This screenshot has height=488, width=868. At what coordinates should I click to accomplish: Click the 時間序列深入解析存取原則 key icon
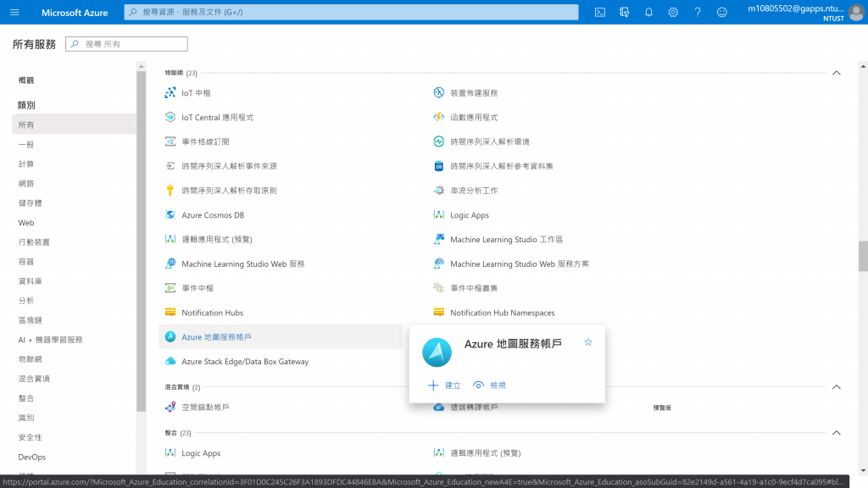(x=170, y=191)
